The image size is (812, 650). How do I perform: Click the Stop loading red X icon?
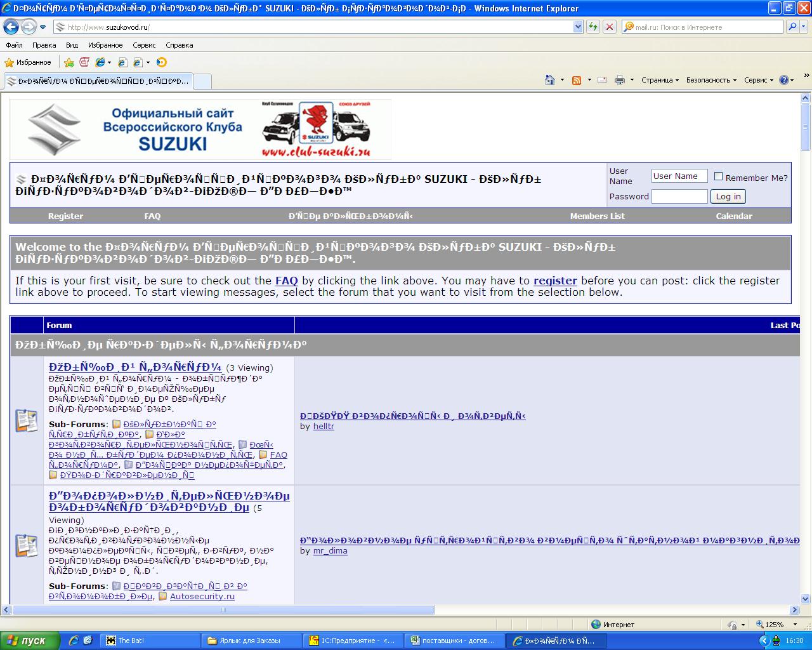tap(609, 27)
